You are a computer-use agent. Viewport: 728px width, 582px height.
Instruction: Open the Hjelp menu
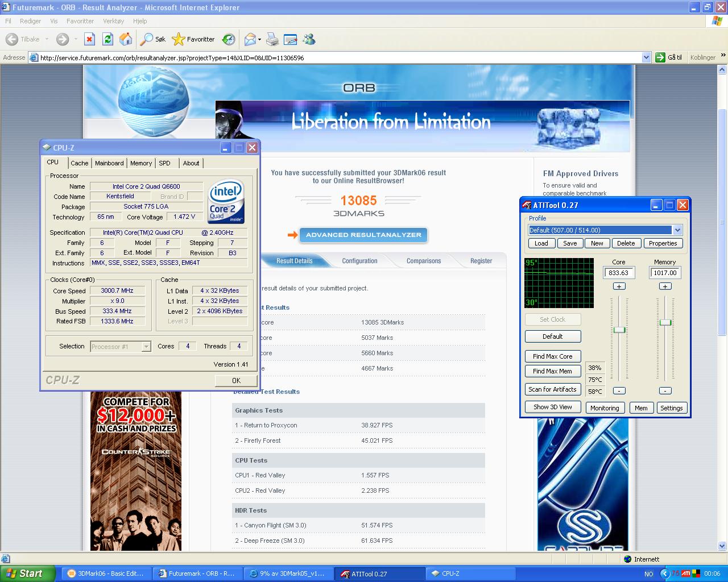point(140,21)
